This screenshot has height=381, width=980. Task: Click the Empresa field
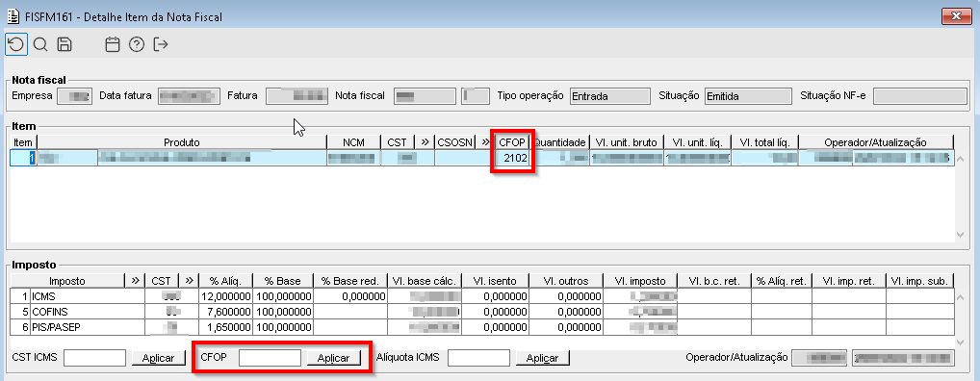tap(75, 96)
